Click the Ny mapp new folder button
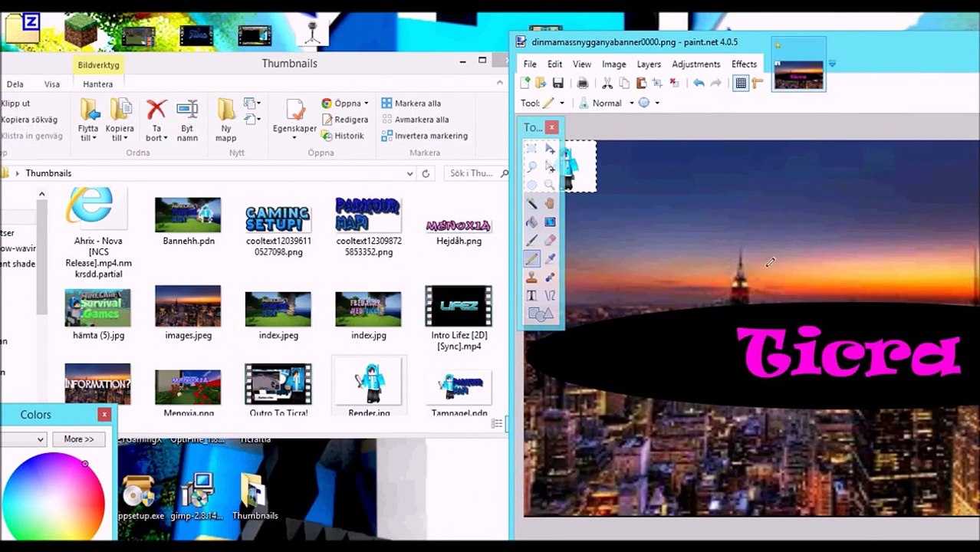 pos(225,121)
